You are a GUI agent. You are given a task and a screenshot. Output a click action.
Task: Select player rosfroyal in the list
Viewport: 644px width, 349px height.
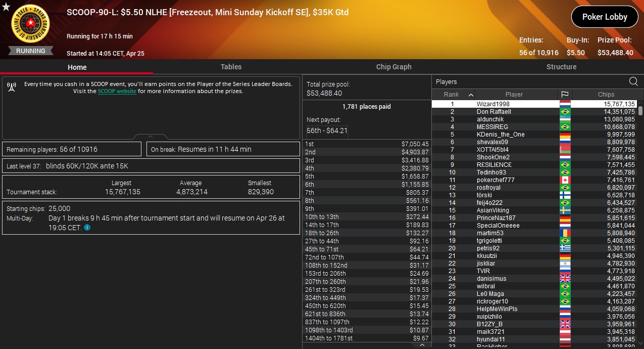click(534, 188)
